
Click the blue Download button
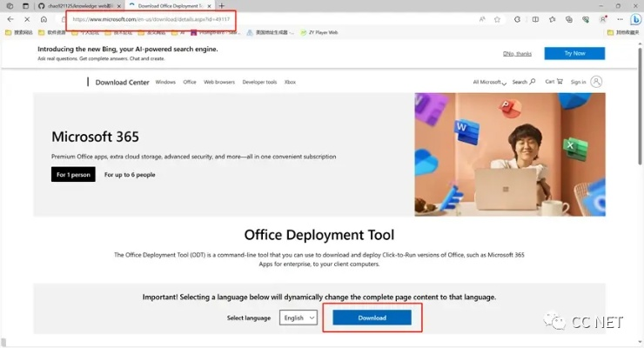tap(372, 318)
